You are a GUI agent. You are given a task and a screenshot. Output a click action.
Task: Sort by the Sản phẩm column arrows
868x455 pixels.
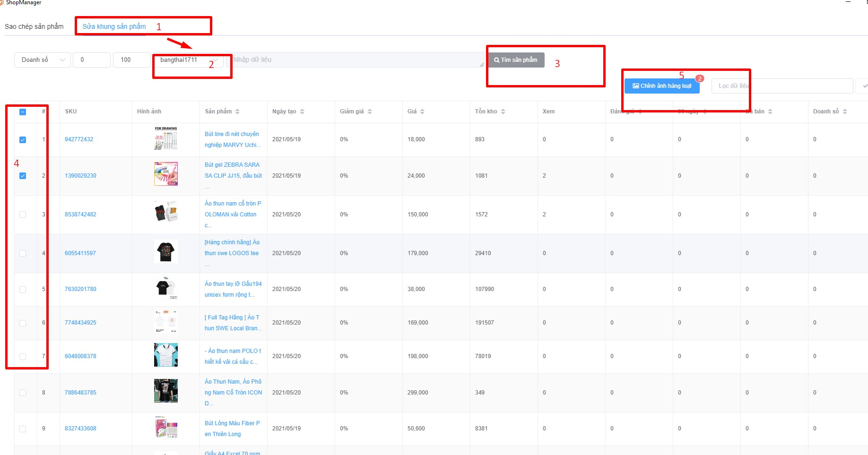(x=237, y=112)
